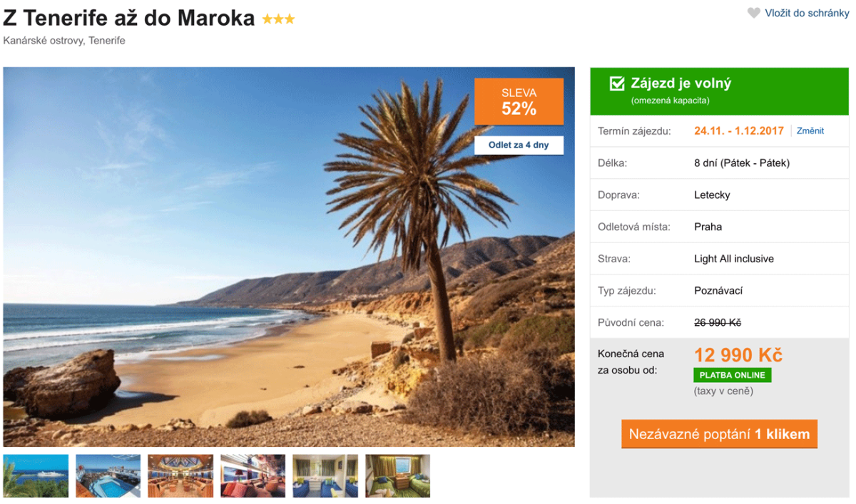Click the availability checkmark icon
Screen dimensions: 856x504
[617, 84]
